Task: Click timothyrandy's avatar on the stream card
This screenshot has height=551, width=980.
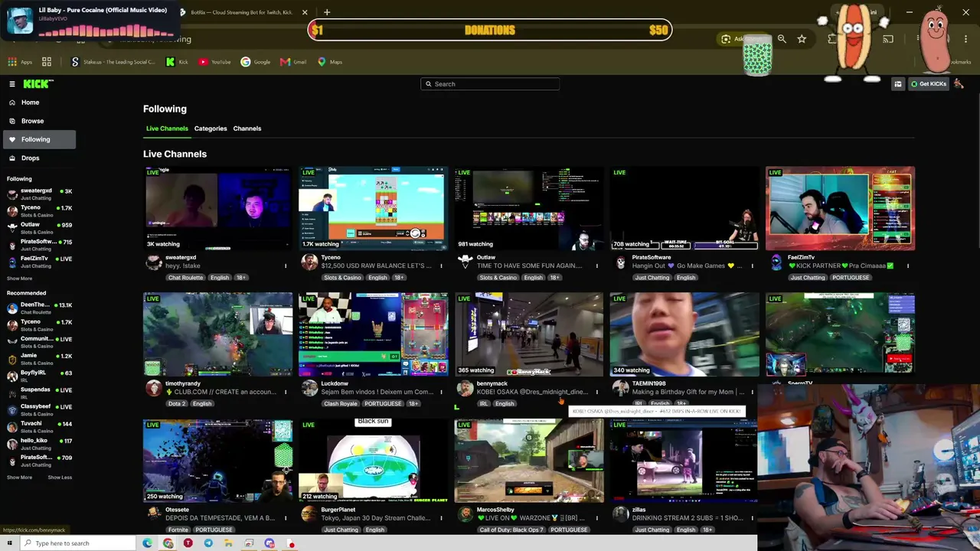Action: (x=154, y=389)
